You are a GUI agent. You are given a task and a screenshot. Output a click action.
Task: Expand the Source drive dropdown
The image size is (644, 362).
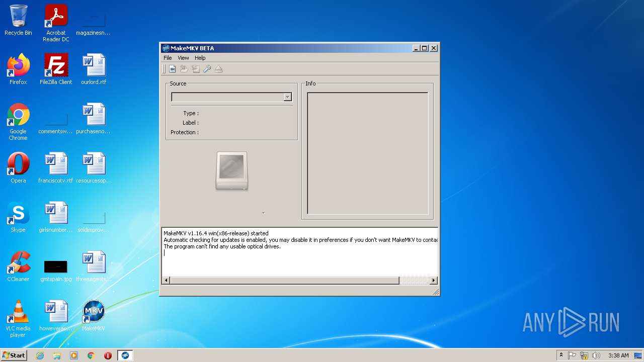point(287,97)
